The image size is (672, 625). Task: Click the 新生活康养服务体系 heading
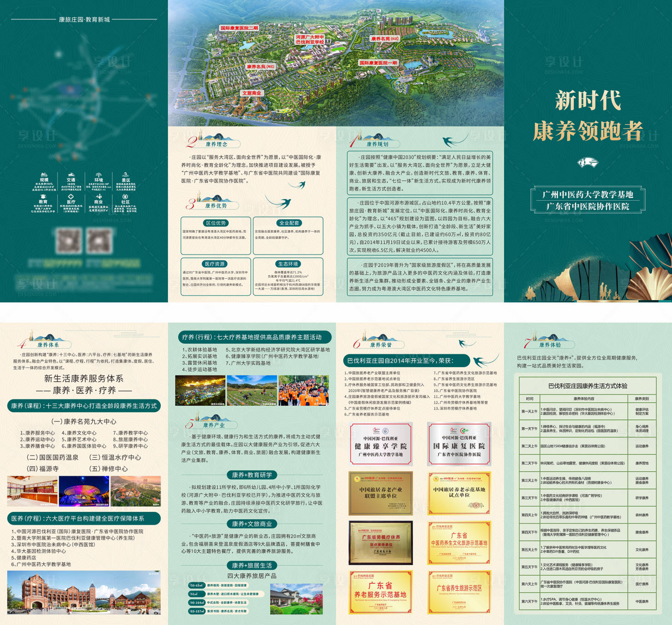coord(84,378)
